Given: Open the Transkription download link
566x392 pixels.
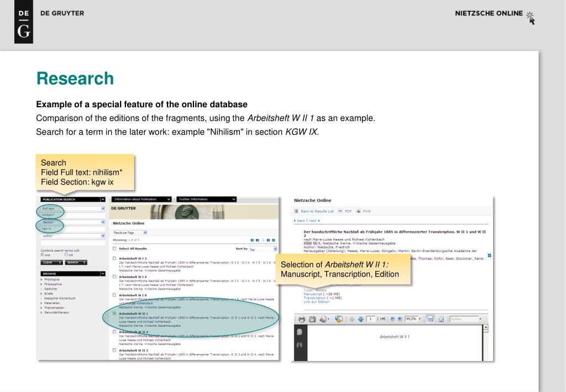Looking at the screenshot, I should (x=313, y=298).
